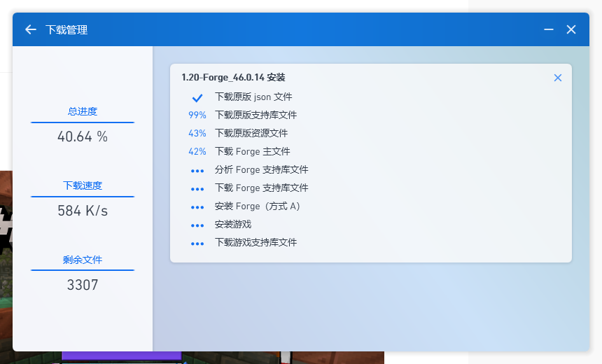
Task: Select the 安装 Forge (方式 A) step
Action: pos(257,206)
